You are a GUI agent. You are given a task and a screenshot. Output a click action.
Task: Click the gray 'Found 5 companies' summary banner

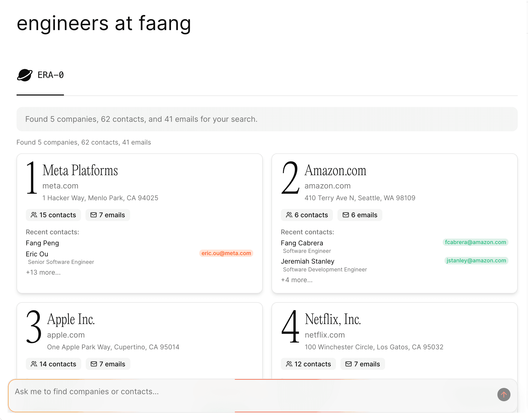[x=267, y=119]
